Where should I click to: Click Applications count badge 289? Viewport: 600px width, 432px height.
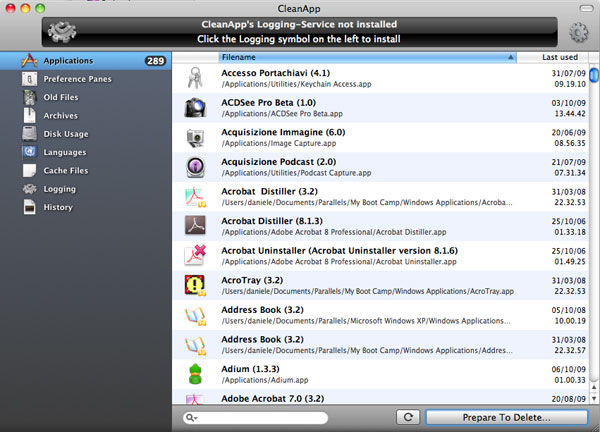click(x=155, y=61)
